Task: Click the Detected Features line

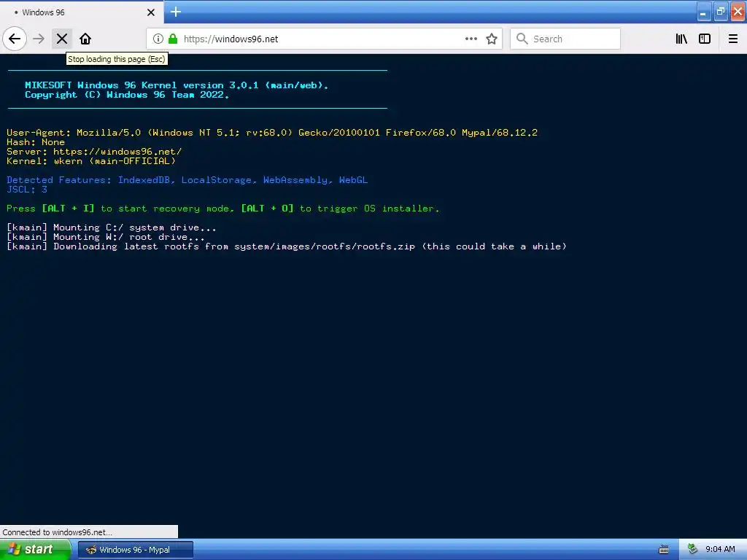Action: (x=187, y=180)
